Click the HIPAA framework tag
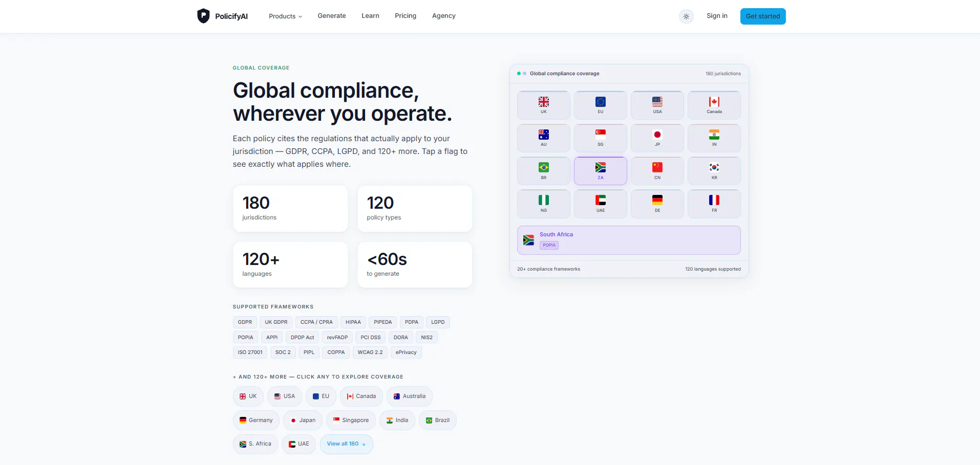 (x=353, y=322)
